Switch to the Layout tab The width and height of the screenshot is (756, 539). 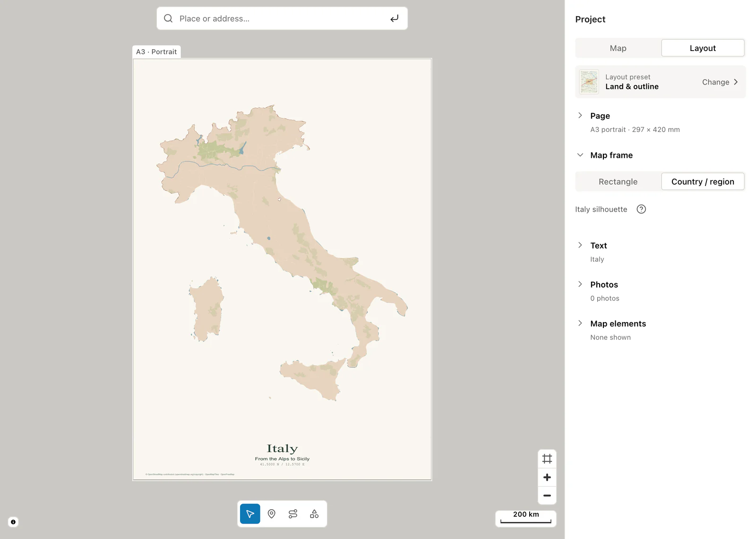[703, 48]
